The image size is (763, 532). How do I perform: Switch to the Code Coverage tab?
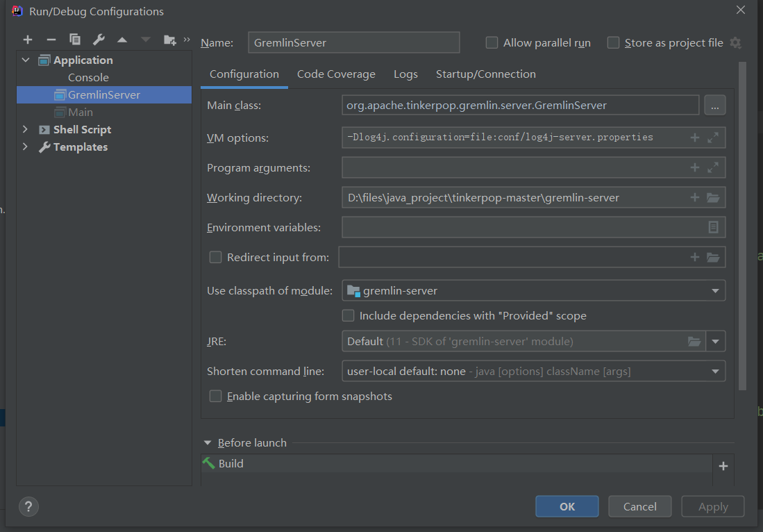pos(336,74)
